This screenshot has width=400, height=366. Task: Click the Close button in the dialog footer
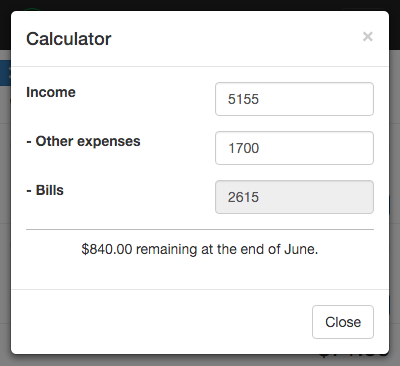click(x=343, y=322)
